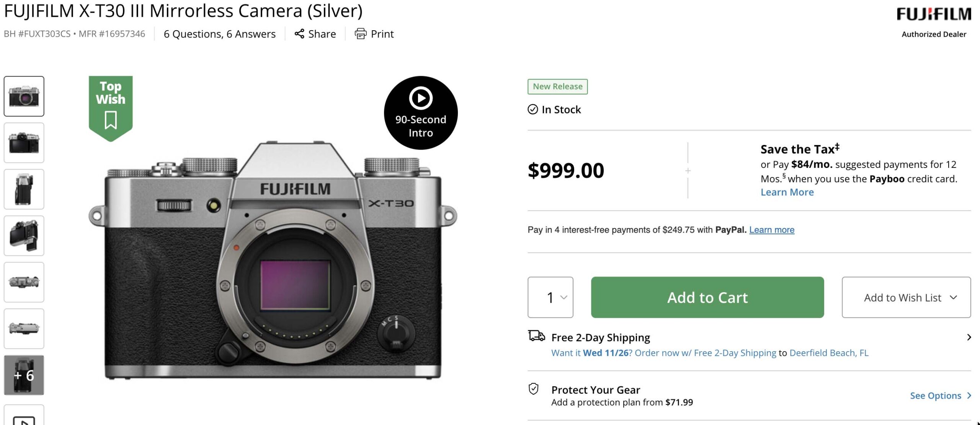Click the Share icon
This screenshot has height=425, width=980.
pos(299,34)
